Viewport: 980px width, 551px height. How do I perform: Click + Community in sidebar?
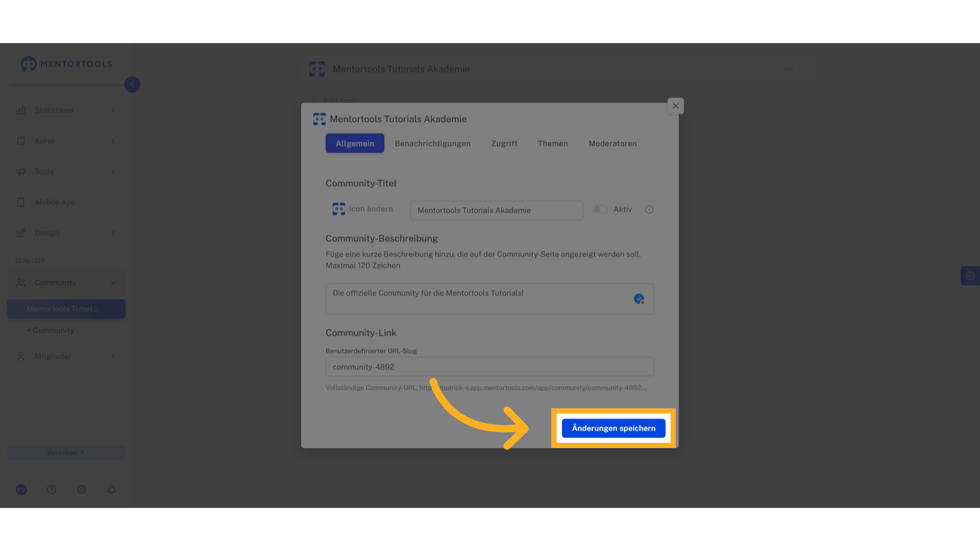point(51,331)
